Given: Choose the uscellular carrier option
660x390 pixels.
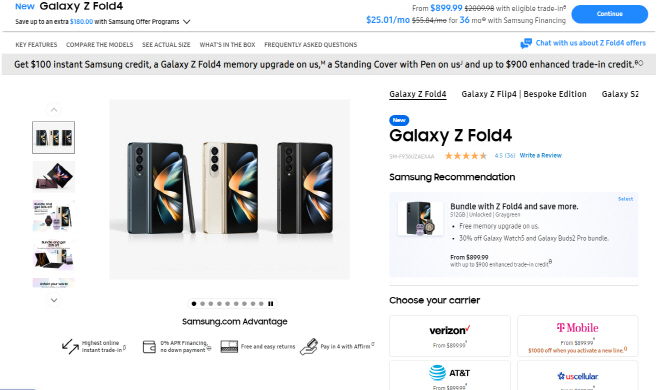Looking at the screenshot, I should tap(578, 376).
